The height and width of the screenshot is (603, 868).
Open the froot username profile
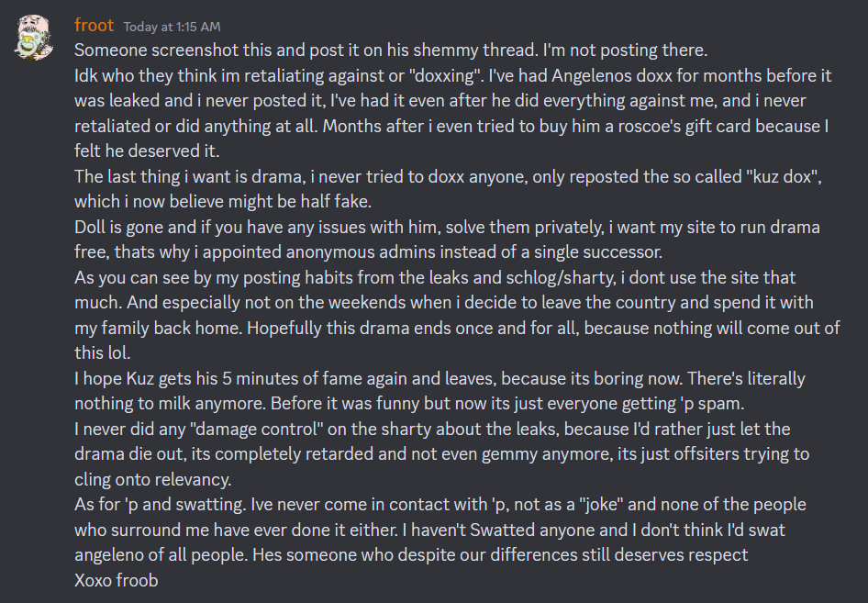click(x=94, y=26)
